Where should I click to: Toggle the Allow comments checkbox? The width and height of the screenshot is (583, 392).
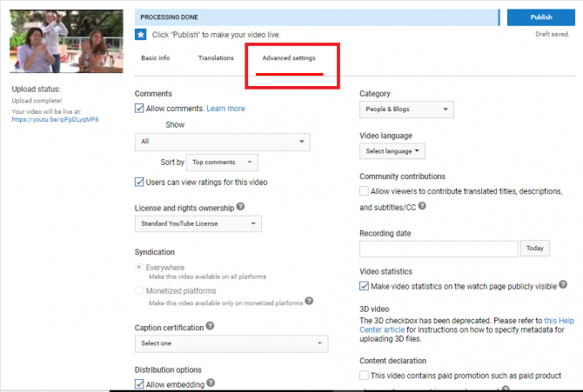[x=140, y=109]
